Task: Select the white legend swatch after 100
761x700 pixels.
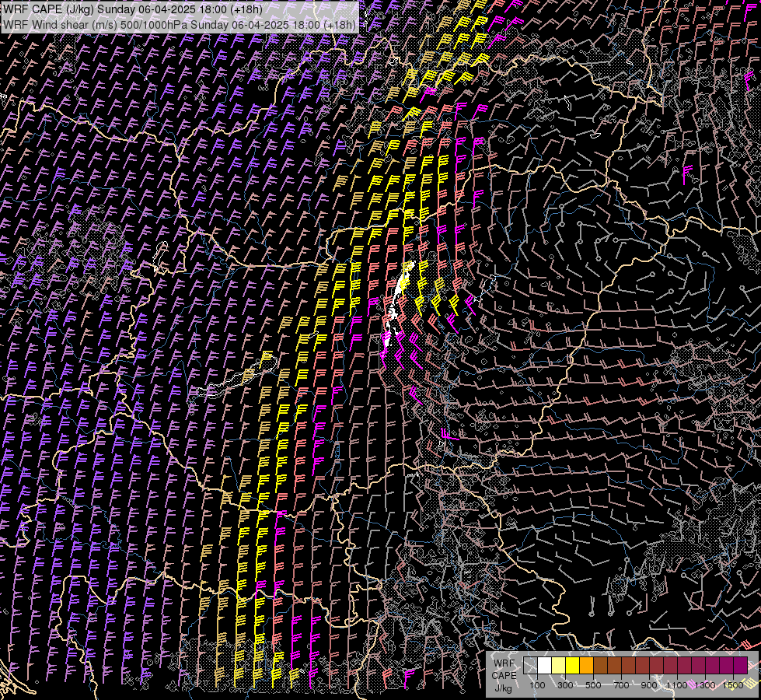Action: click(x=544, y=666)
